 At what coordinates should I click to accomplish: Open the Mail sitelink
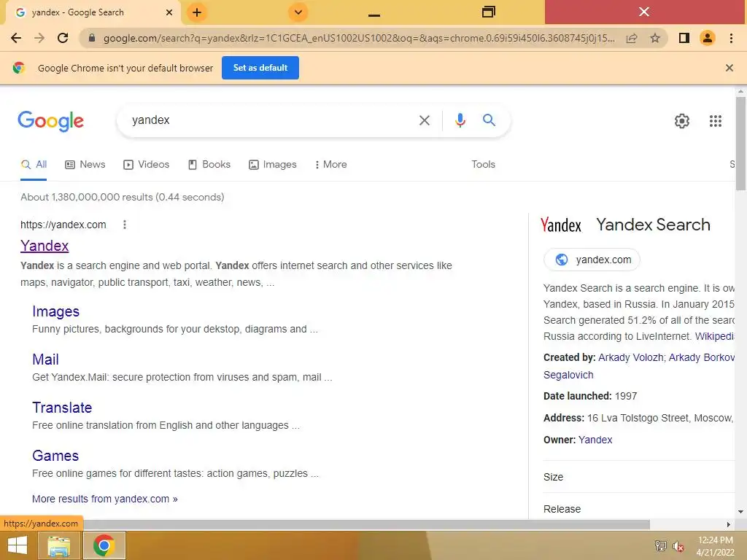click(x=45, y=359)
